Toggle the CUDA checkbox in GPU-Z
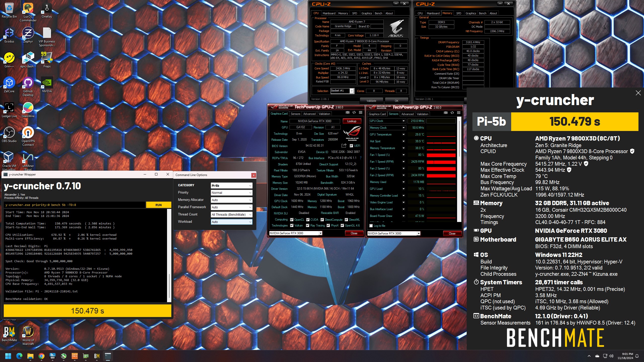Viewport: 644px width, 362px height. (x=308, y=220)
